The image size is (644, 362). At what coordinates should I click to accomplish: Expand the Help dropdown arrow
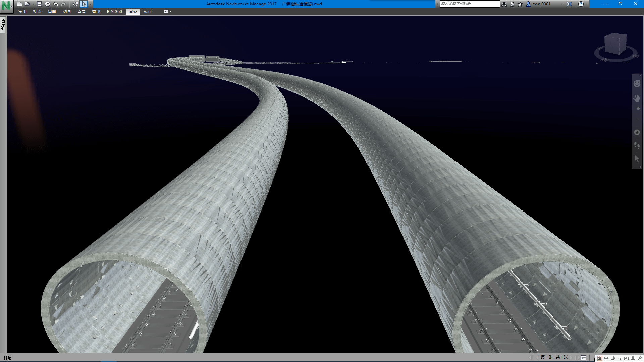587,4
